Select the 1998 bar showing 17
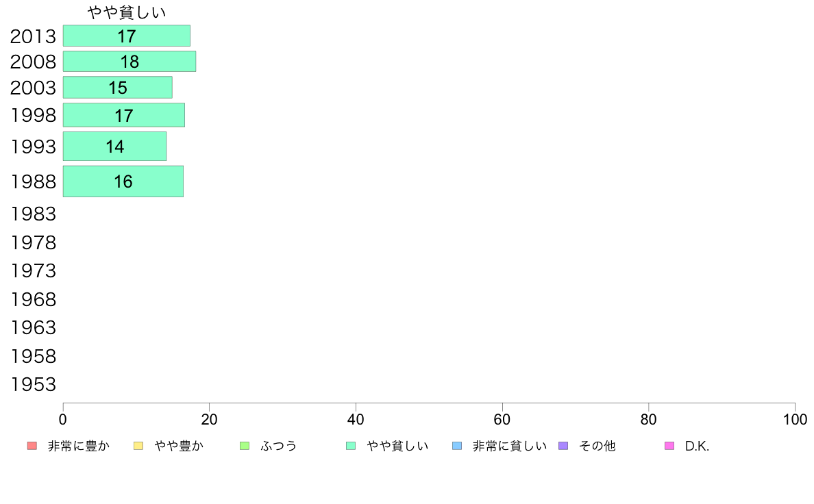The image size is (814, 504). 124,115
